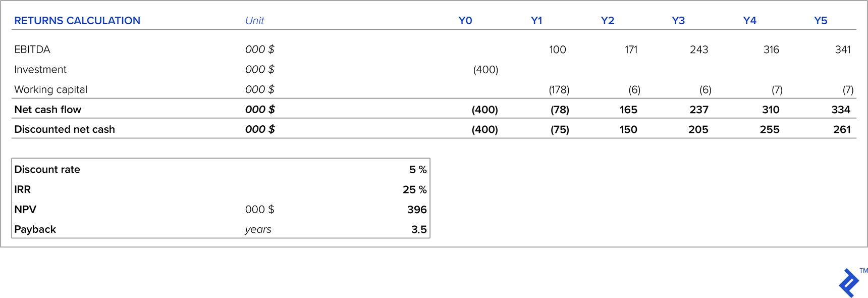Select the Working capital (178) cell
The height and width of the screenshot is (298, 868).
[x=559, y=90]
